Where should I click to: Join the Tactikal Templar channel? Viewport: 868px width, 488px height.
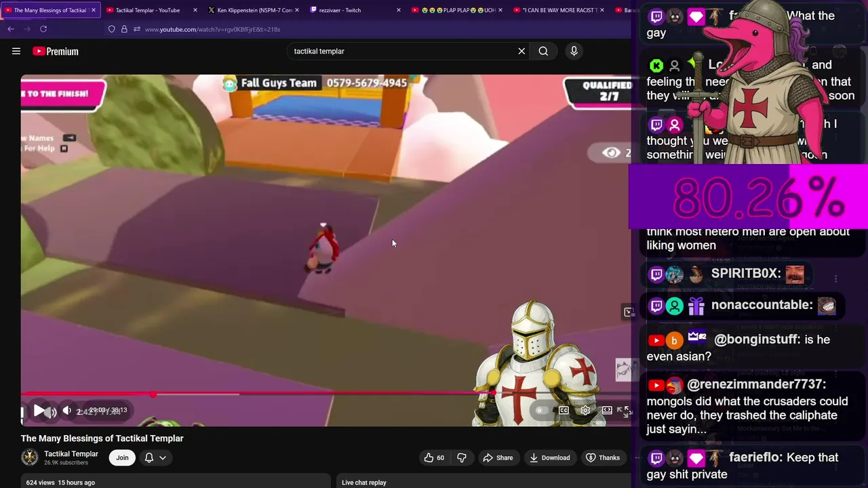point(122,457)
